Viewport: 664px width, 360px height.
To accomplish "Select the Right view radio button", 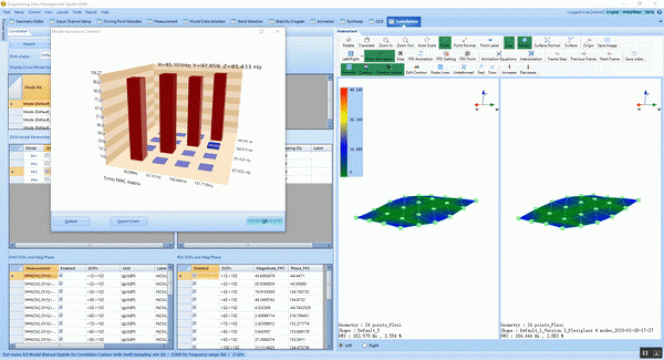I will [x=365, y=346].
